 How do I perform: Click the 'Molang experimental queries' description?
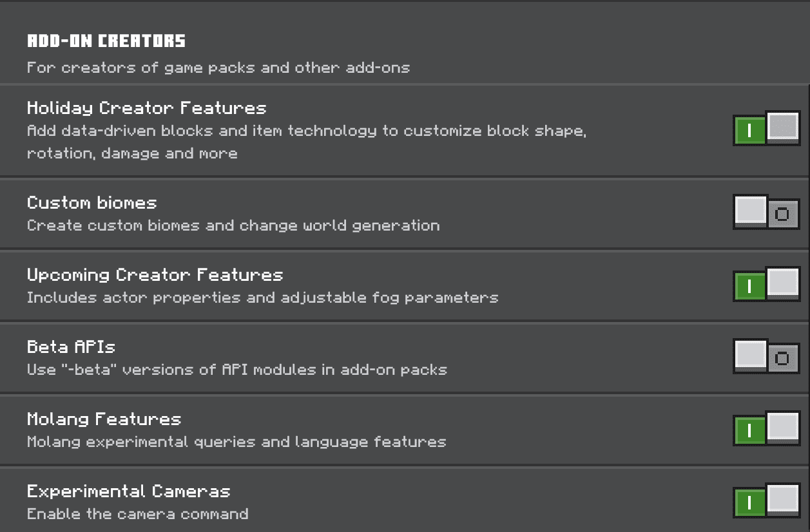236,442
